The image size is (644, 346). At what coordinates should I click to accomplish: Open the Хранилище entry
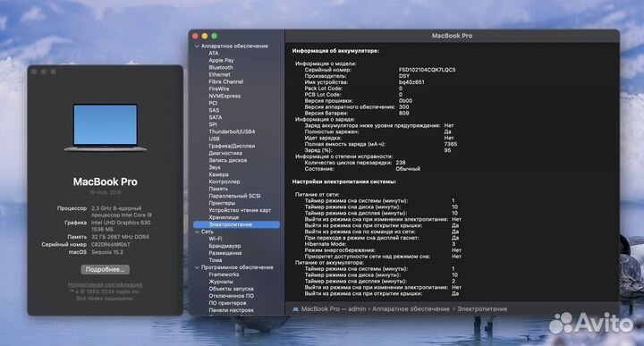(x=224, y=217)
